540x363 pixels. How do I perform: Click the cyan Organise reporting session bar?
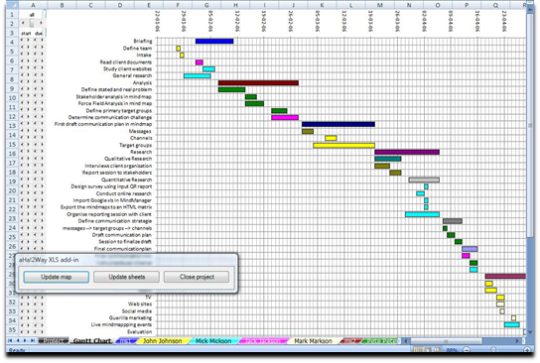tap(422, 214)
